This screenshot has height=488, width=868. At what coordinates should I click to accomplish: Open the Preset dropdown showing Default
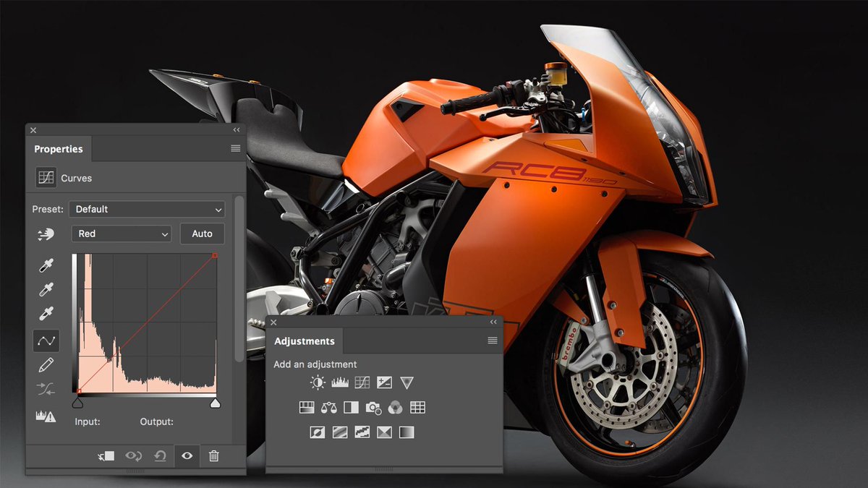pos(147,209)
